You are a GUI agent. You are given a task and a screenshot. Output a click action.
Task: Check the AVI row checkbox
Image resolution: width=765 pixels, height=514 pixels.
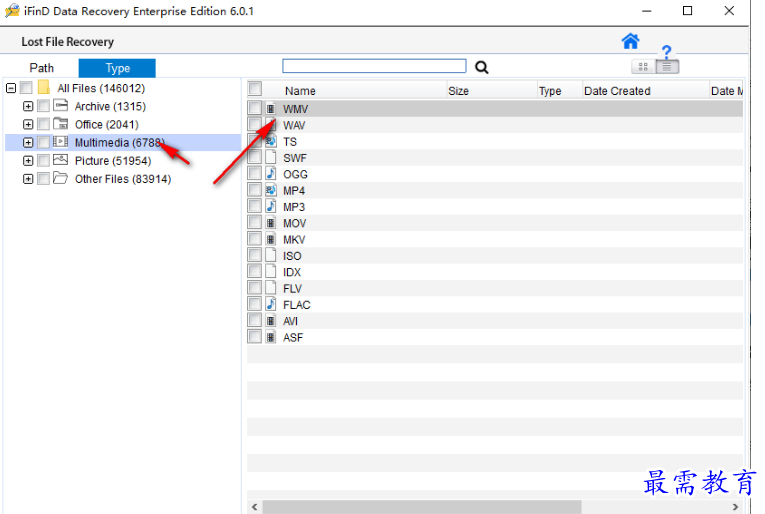tap(254, 320)
